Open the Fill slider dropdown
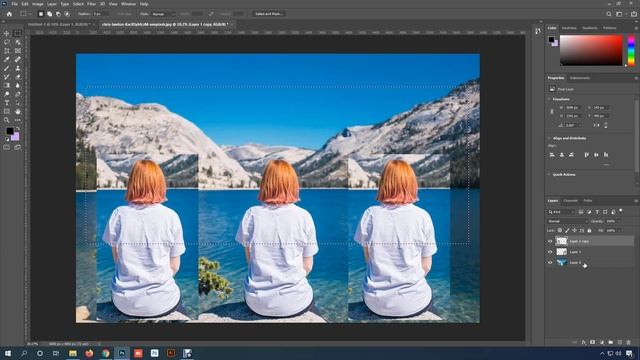 pos(620,231)
